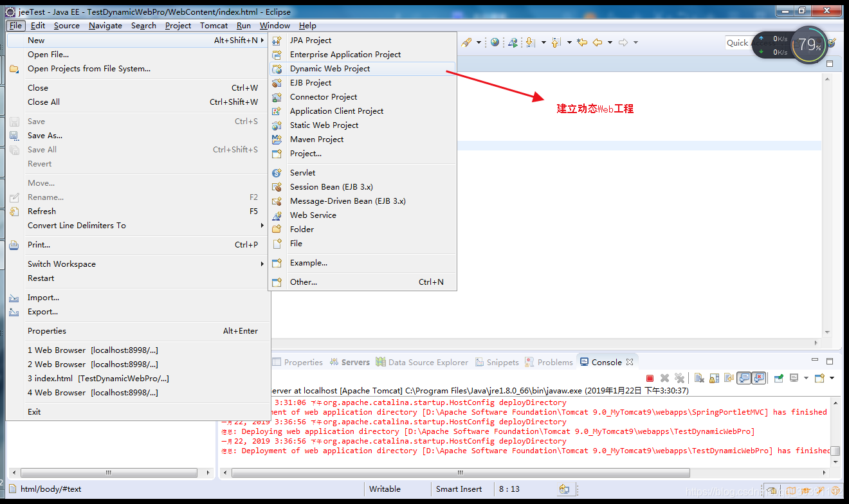849x504 pixels.
Task: Open recent file 3 index.html
Action: pyautogui.click(x=138, y=379)
